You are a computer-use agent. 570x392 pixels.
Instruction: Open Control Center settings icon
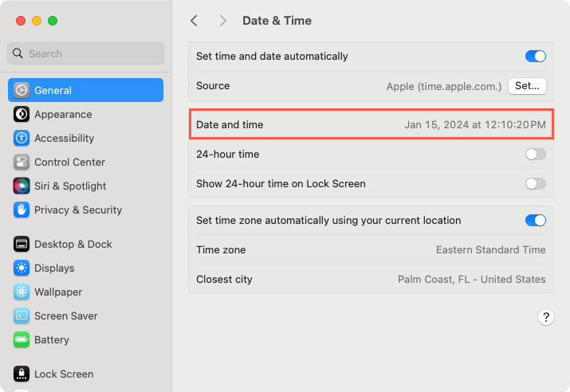pos(22,162)
